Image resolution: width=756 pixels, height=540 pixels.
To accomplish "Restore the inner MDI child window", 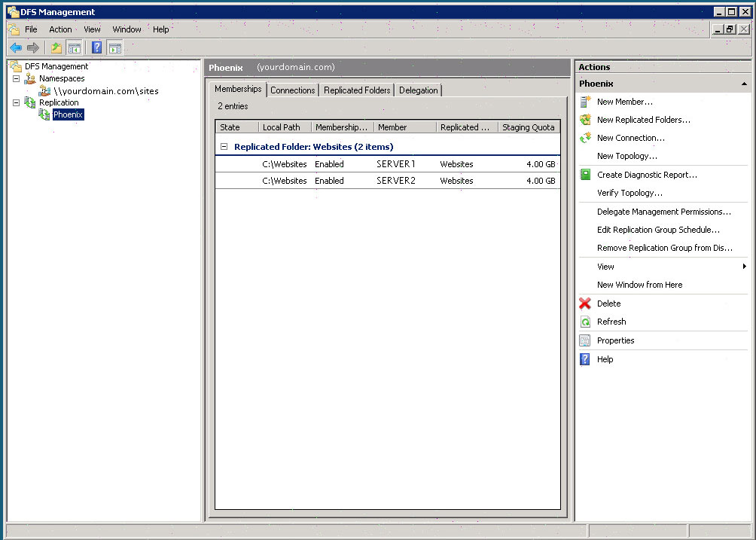I will point(730,29).
